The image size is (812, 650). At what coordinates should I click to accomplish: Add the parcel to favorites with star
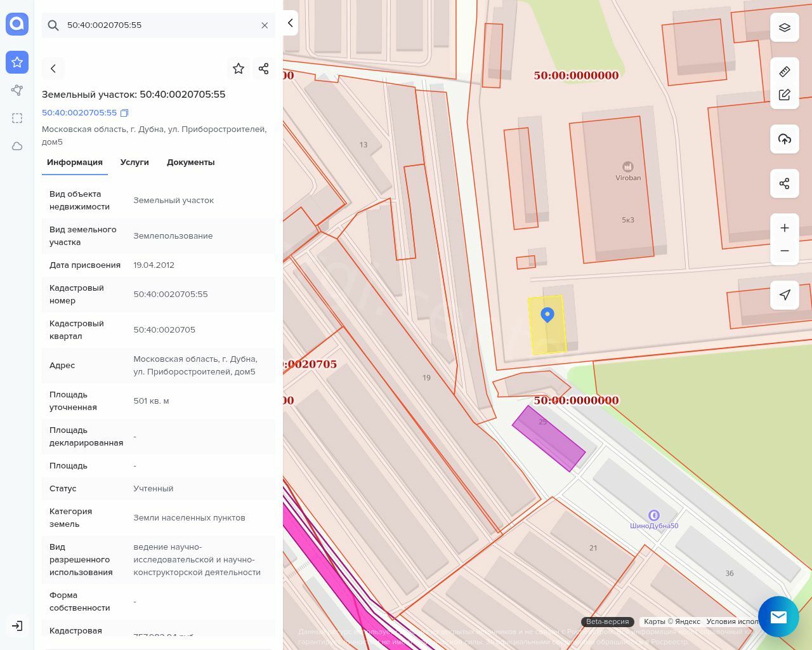(x=239, y=69)
